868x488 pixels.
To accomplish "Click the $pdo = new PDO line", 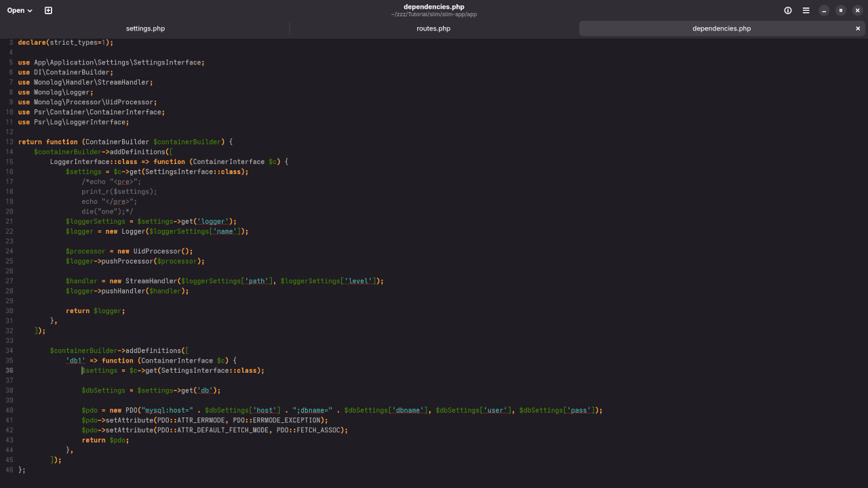I will pos(342,410).
